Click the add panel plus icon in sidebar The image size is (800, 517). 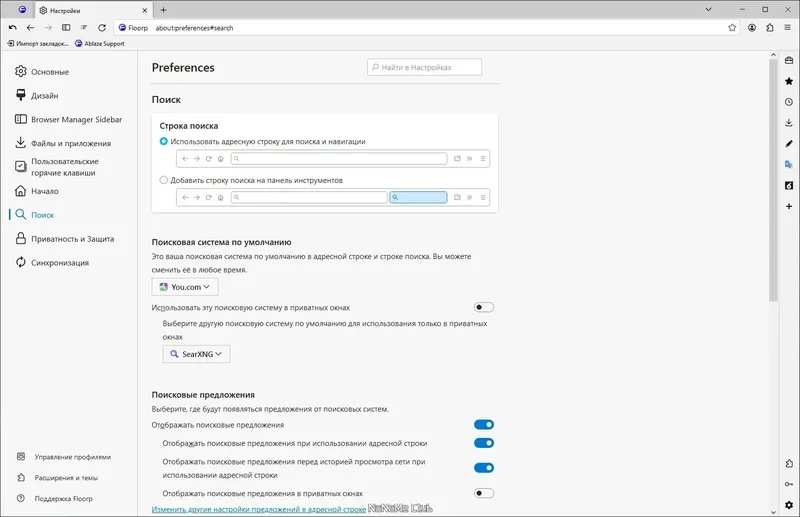click(789, 207)
